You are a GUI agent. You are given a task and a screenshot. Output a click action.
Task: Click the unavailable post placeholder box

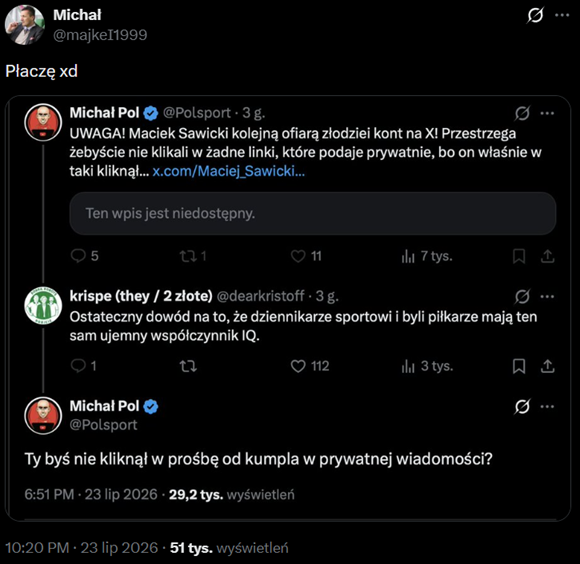pos(313,213)
